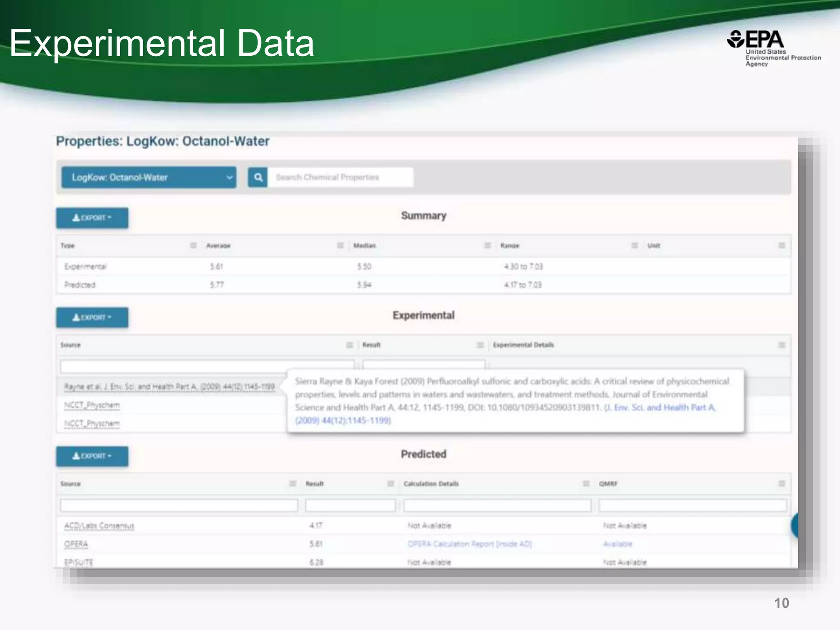Viewport: 840px width, 630px height.
Task: Open the Average column menu icon
Action: coord(340,245)
